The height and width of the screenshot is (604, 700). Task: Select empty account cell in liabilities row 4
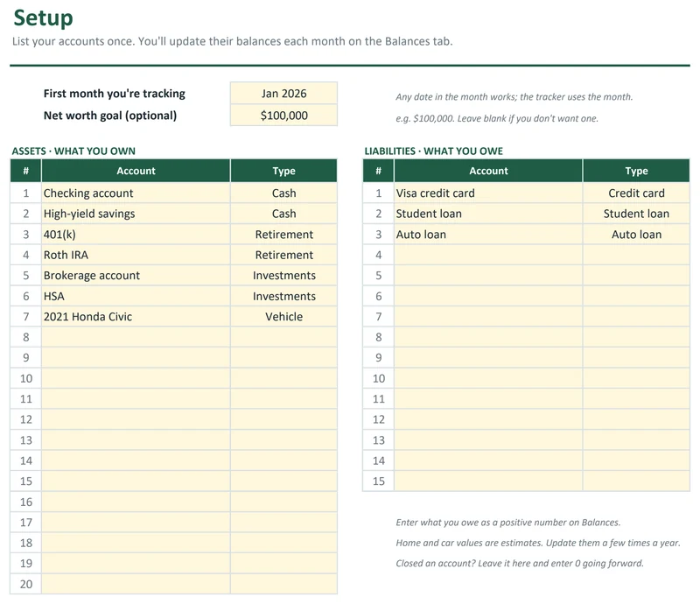[488, 255]
